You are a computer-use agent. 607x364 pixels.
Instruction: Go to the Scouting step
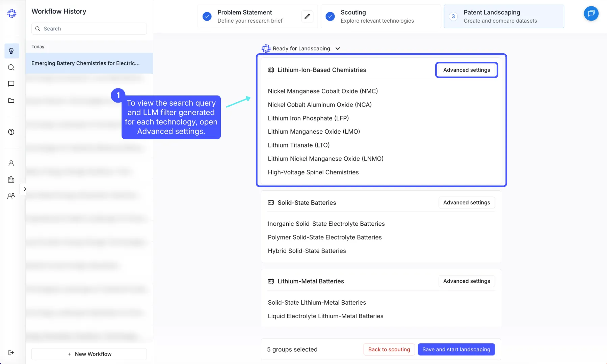coord(381,16)
